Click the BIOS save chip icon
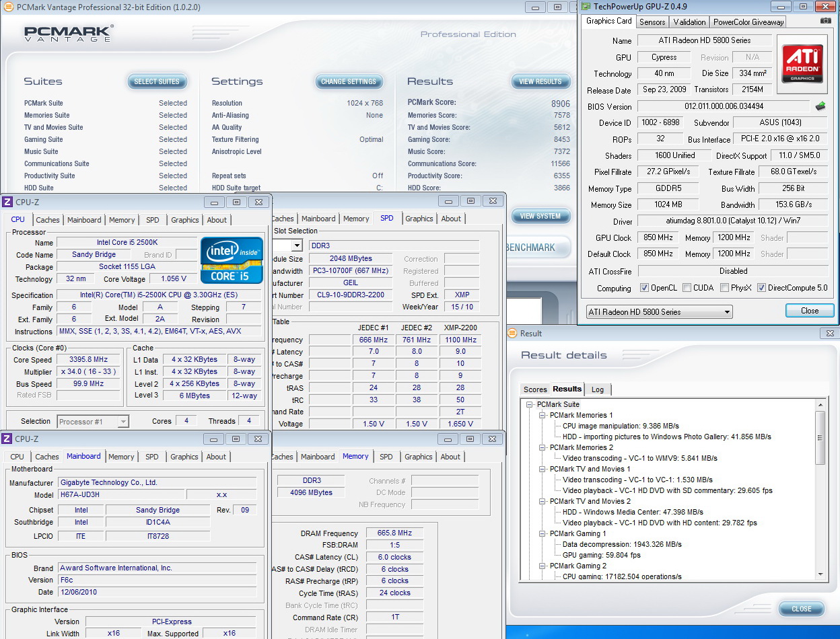This screenshot has width=840, height=639. pos(820,106)
